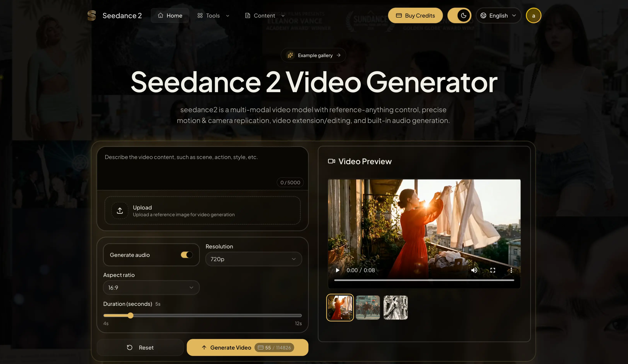Image resolution: width=628 pixels, height=364 pixels.
Task: Open the Example gallery
Action: click(x=313, y=55)
